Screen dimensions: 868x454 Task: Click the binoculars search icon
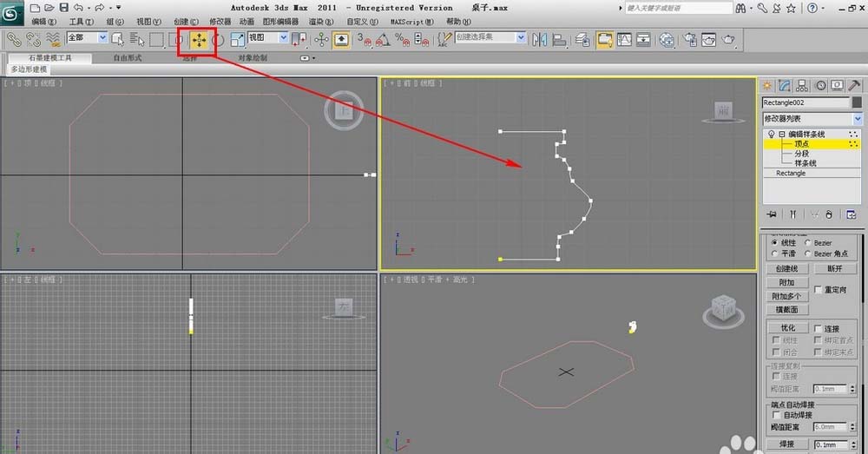pos(740,9)
